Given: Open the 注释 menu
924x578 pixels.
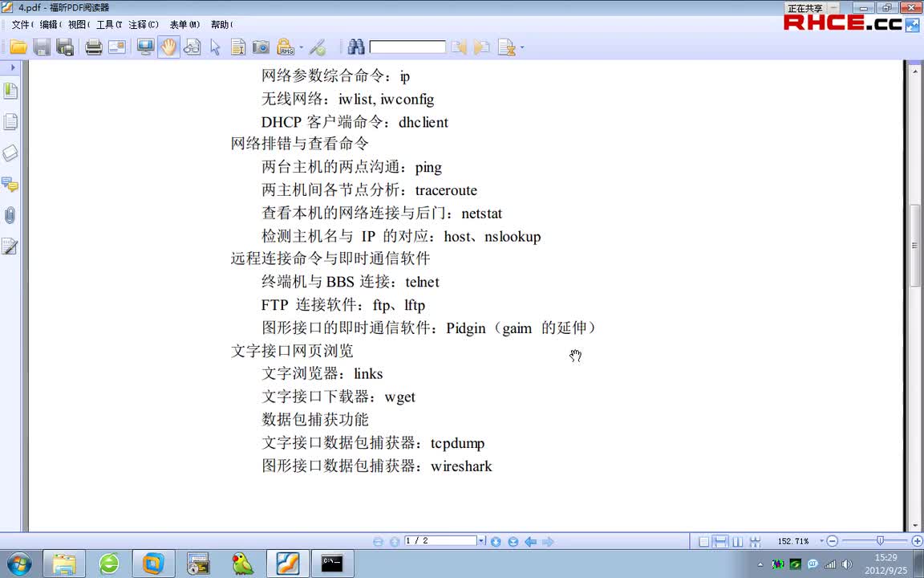Looking at the screenshot, I should [144, 24].
